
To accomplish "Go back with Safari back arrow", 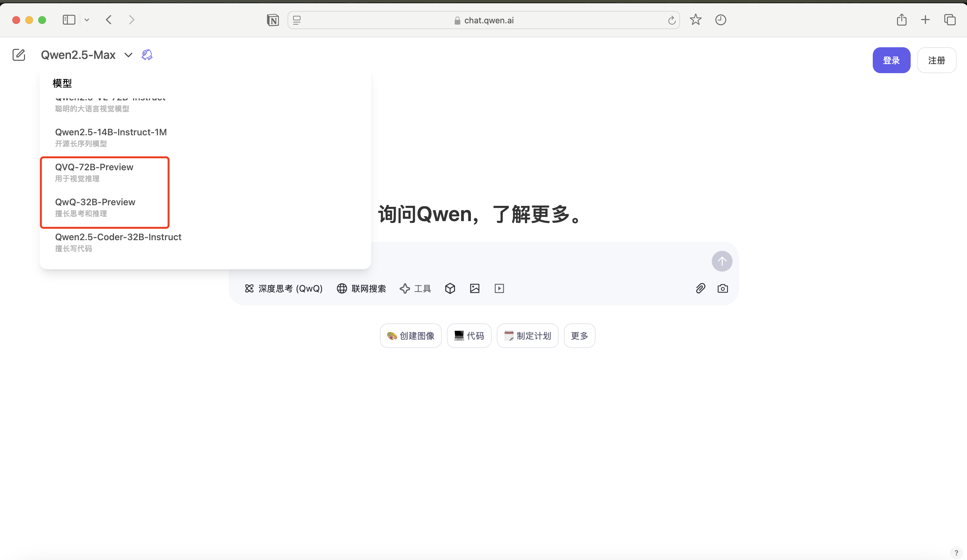I will pyautogui.click(x=109, y=20).
